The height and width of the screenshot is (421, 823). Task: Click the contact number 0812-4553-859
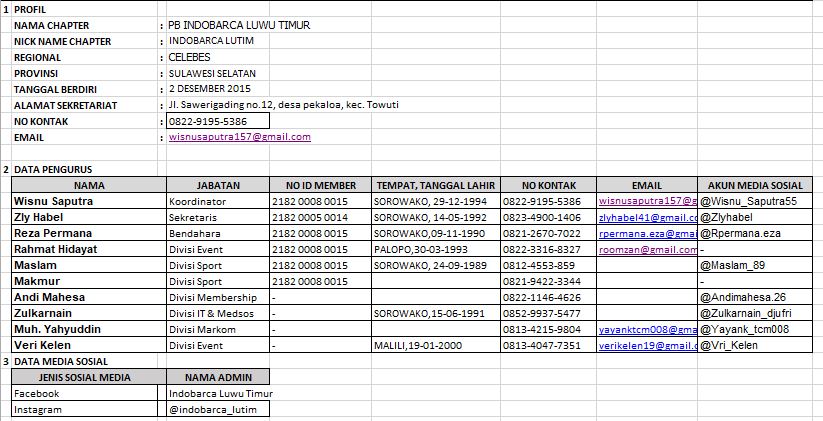(x=548, y=266)
